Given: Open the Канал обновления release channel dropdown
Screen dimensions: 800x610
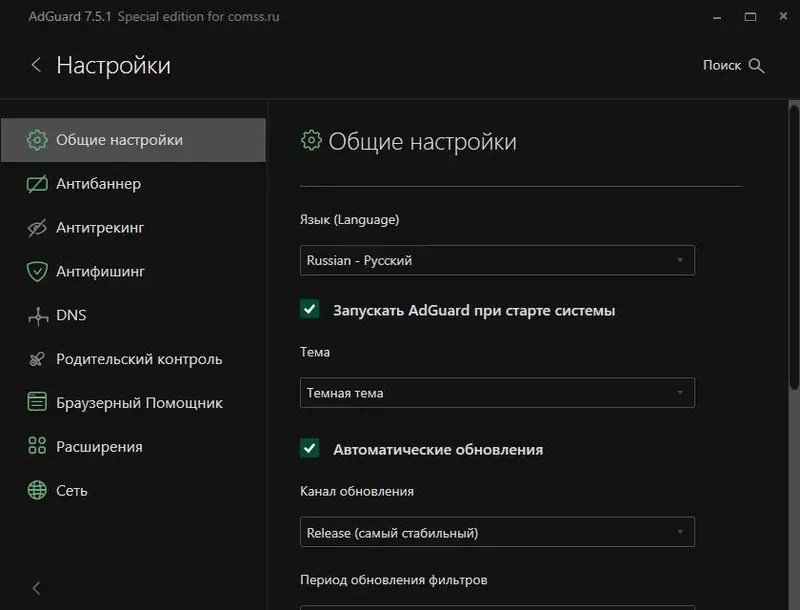Looking at the screenshot, I should (497, 531).
